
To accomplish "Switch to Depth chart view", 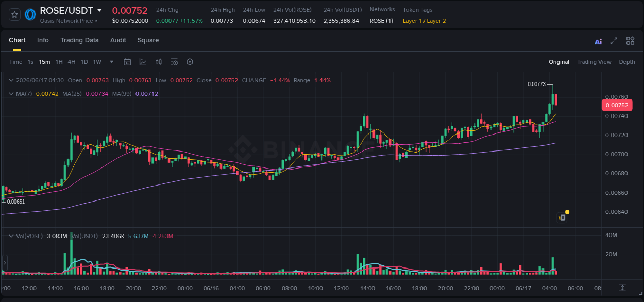I will point(627,62).
